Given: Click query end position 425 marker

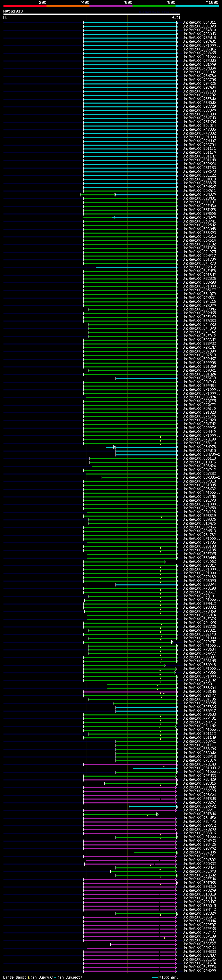Looking at the screenshot, I should click(175, 17).
